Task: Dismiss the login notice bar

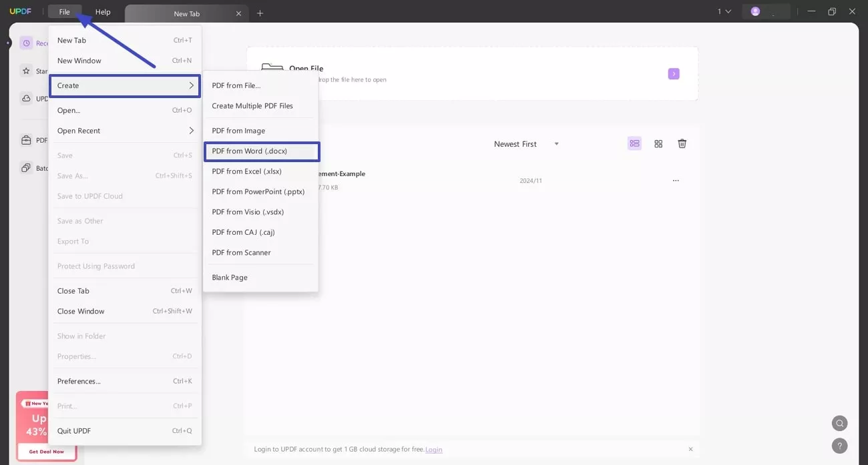Action: (x=690, y=449)
